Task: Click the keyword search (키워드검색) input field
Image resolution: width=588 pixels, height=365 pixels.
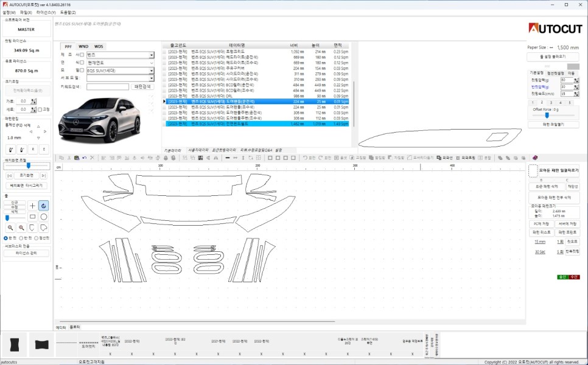Action: 108,86
